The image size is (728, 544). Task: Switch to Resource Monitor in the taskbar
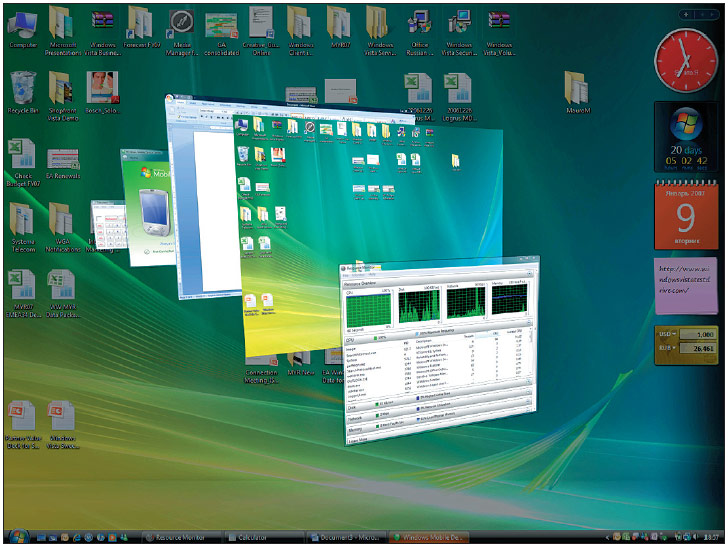[x=180, y=537]
